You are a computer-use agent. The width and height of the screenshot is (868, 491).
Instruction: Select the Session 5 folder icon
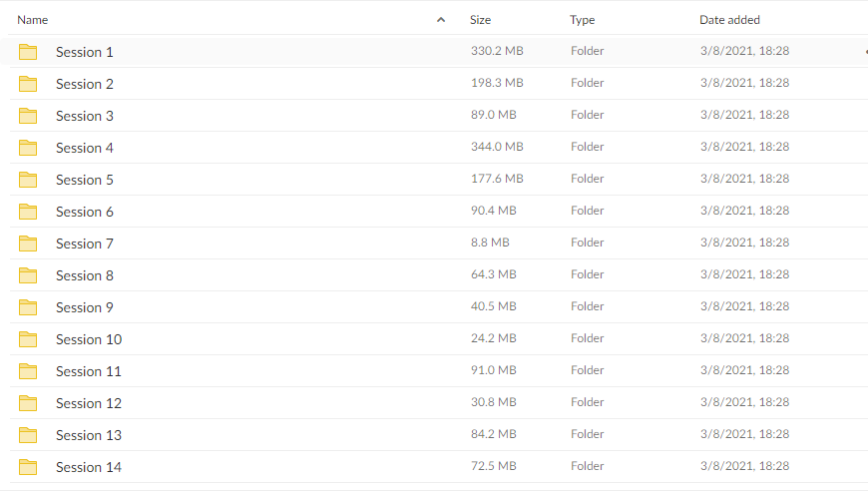(28, 180)
